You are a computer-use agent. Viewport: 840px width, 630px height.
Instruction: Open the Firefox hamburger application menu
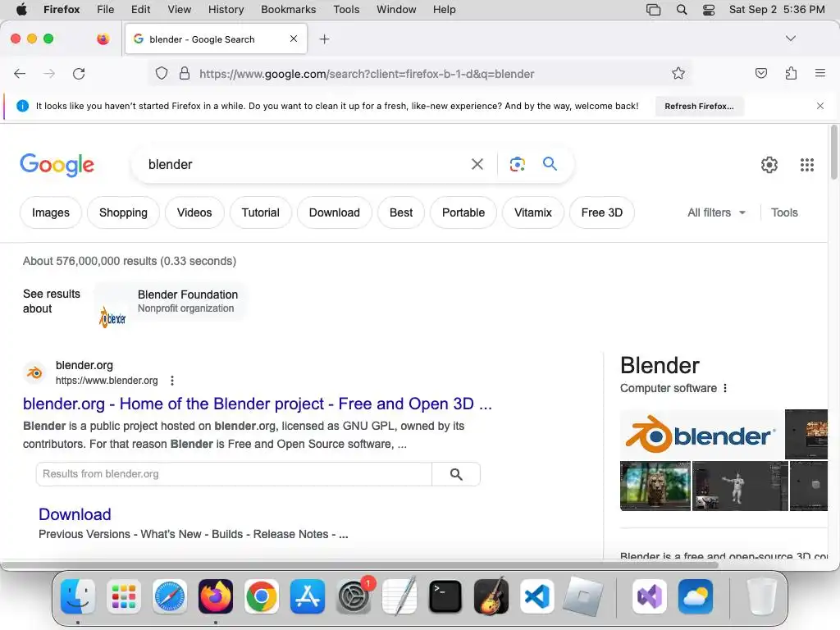[x=819, y=73]
